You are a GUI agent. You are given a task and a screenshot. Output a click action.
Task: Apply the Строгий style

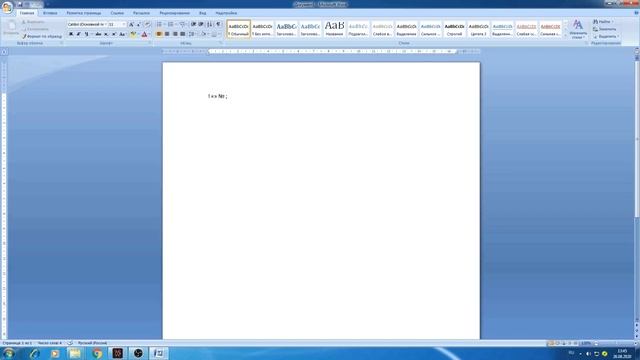[x=454, y=29]
